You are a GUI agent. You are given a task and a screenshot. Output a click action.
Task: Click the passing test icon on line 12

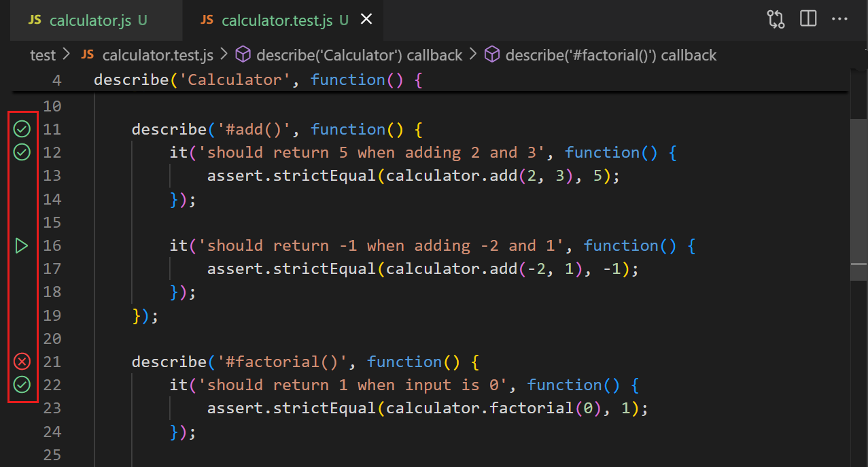pos(22,152)
